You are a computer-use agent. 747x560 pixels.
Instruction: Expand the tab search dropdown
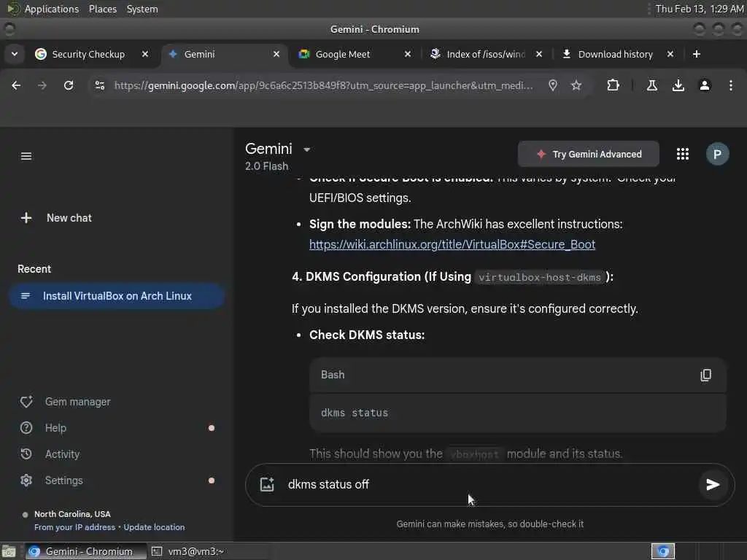pyautogui.click(x=15, y=54)
